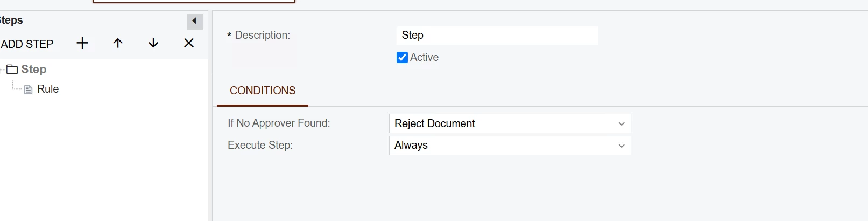Click the Step folder icon in the tree
Screen dimensions: 868x221
(12, 69)
